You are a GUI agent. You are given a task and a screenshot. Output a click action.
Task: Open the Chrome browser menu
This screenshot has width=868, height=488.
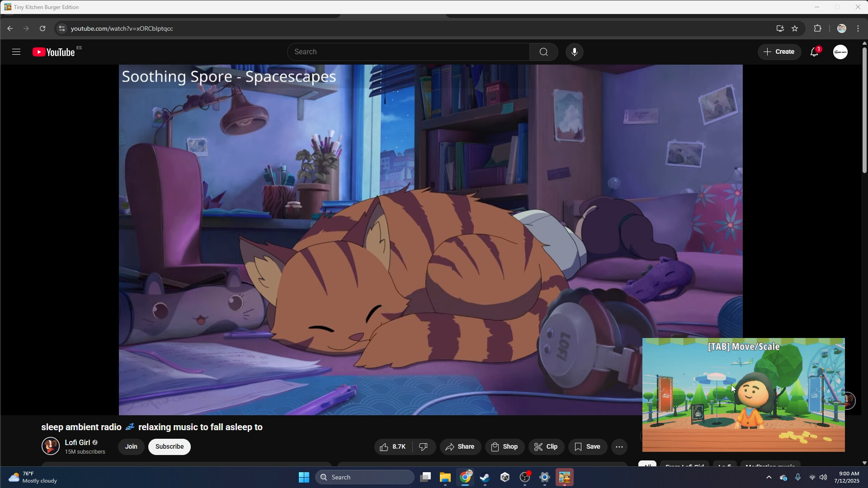coord(858,28)
